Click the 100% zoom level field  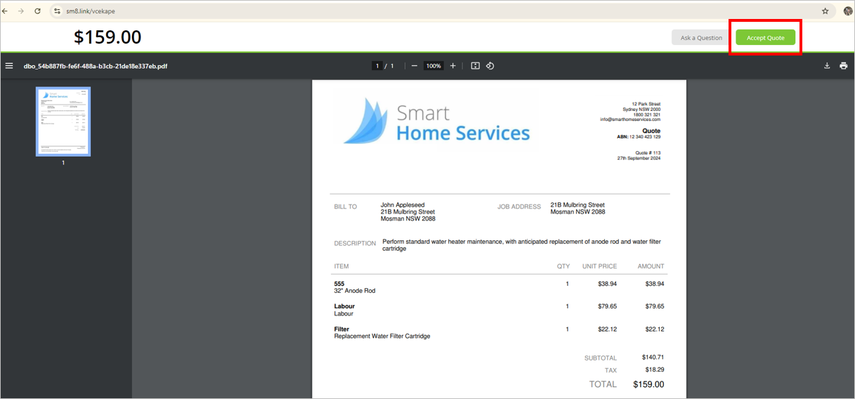pos(433,66)
